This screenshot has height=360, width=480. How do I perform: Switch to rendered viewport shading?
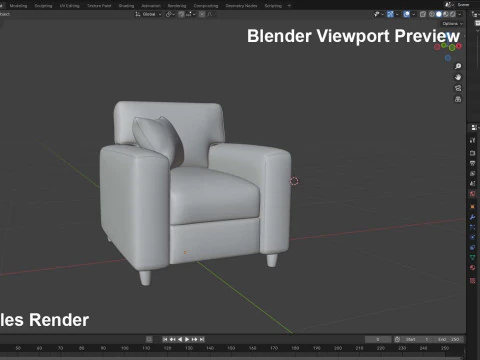(x=453, y=14)
